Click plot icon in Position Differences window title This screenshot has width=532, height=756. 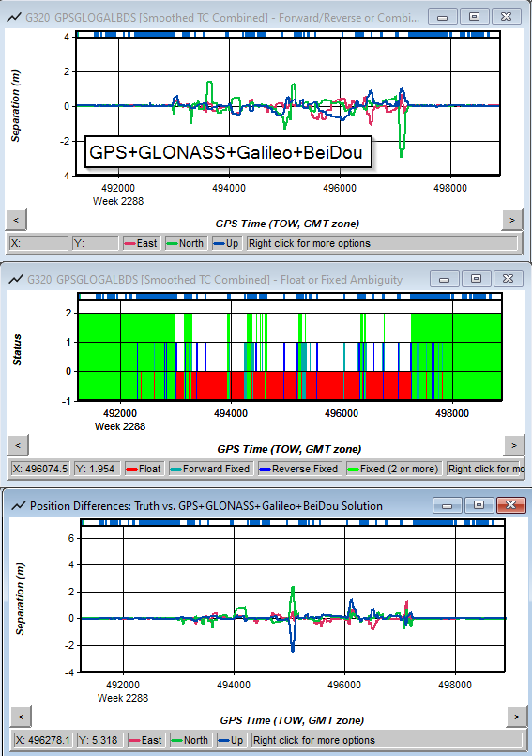click(19, 505)
